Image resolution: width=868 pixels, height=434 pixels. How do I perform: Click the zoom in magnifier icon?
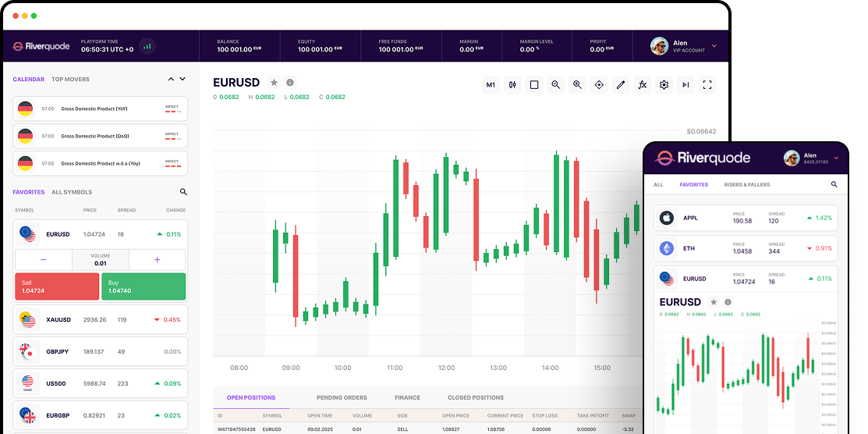(577, 85)
